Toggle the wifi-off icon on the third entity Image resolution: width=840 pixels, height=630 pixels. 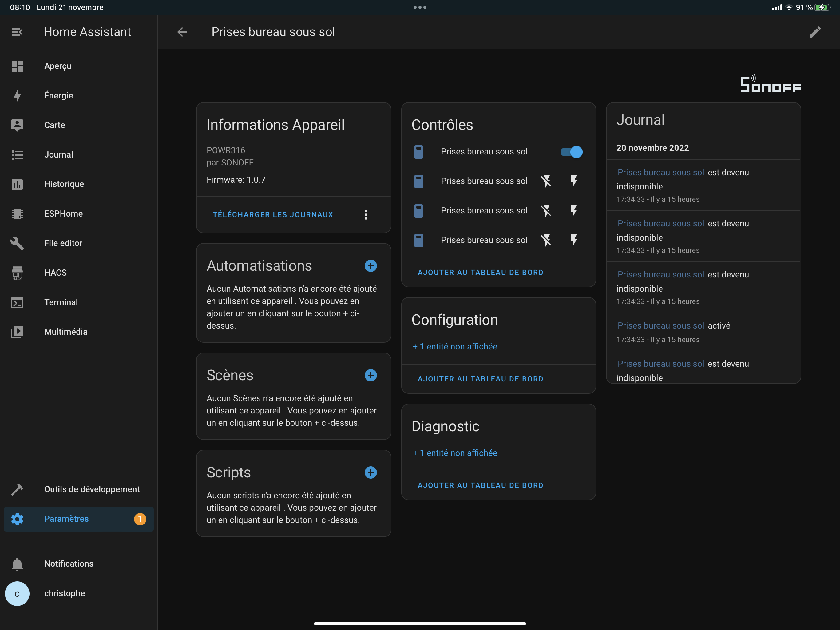tap(546, 210)
